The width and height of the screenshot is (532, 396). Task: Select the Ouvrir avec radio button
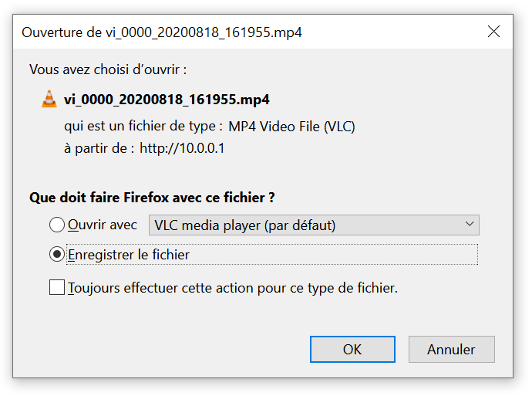(56, 225)
